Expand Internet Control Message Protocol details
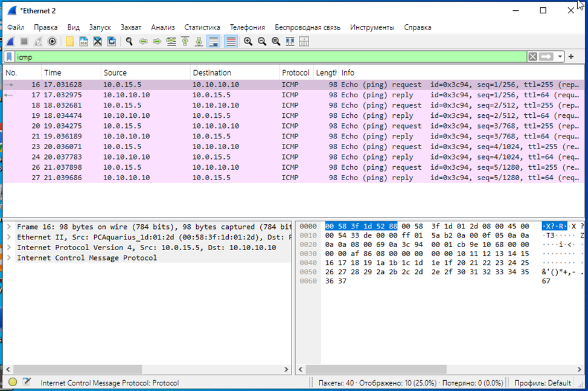 [x=9, y=257]
